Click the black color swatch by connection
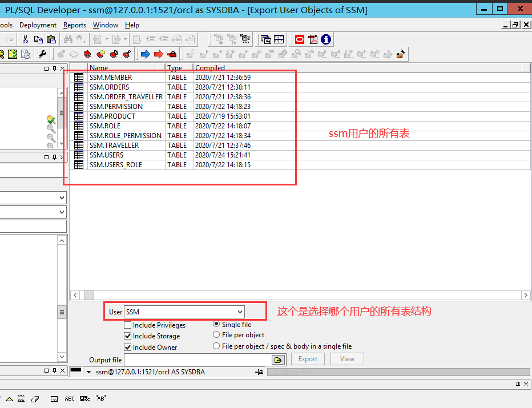Image resolution: width=532 pixels, height=408 pixels. (x=76, y=370)
